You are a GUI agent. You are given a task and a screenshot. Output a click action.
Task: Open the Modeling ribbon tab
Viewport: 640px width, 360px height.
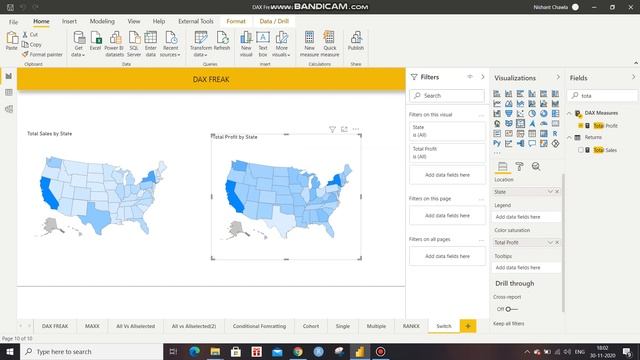click(102, 21)
